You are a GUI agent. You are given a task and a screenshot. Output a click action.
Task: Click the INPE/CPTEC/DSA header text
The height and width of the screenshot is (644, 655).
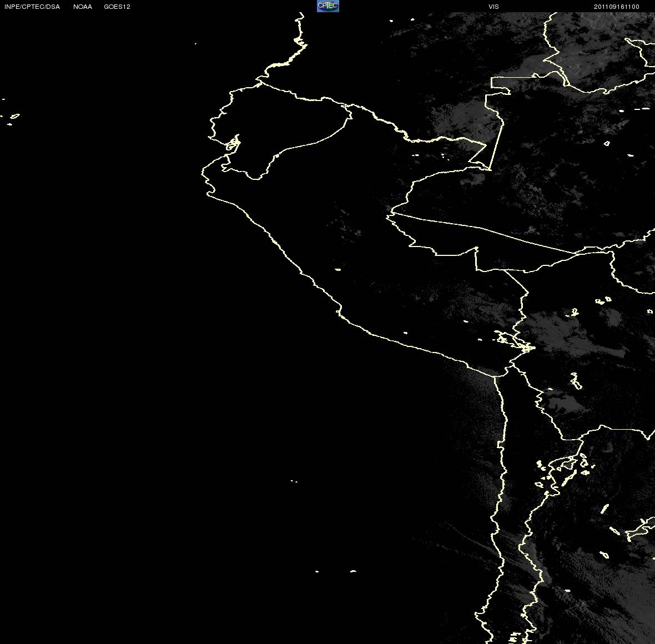coord(32,7)
